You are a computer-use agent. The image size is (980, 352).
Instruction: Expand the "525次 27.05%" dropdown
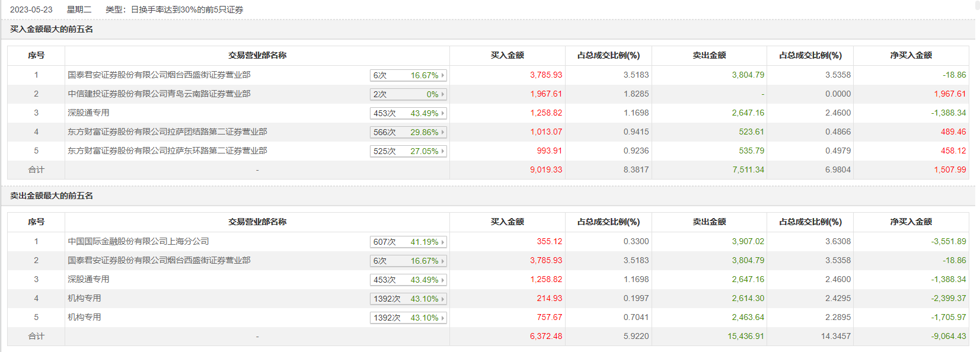click(408, 151)
